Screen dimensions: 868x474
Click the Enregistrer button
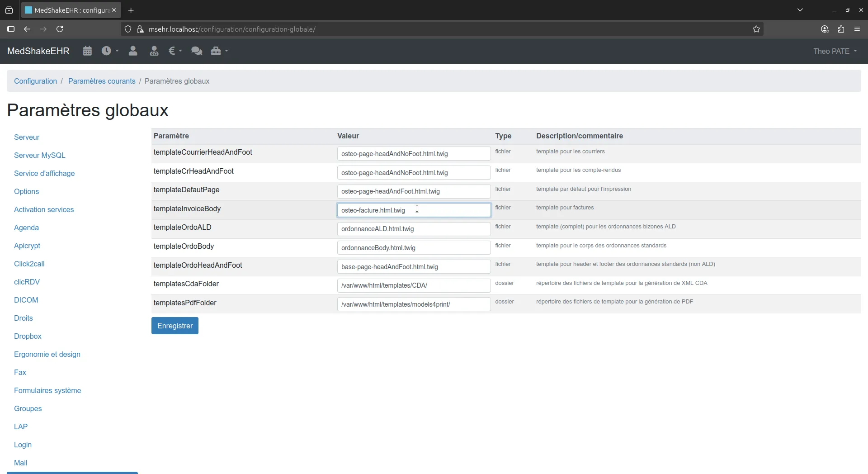pos(175,326)
